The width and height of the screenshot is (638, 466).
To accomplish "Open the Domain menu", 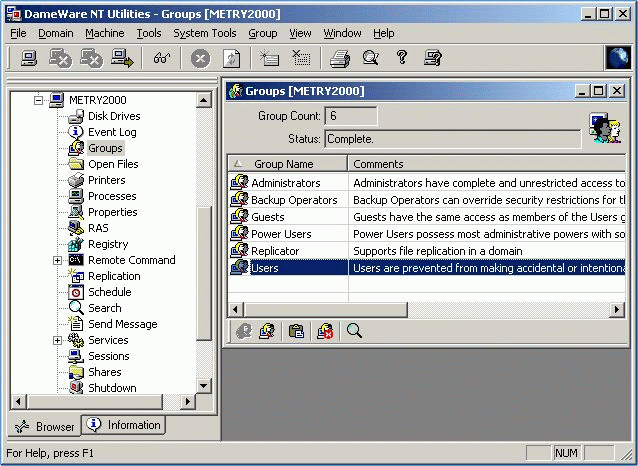I will (56, 33).
